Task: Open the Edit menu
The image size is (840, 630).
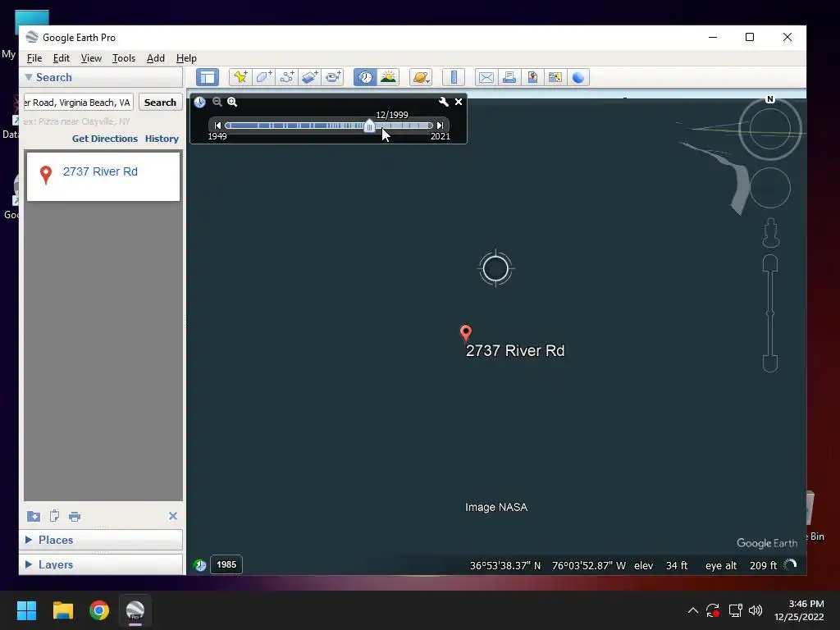Action: click(61, 58)
